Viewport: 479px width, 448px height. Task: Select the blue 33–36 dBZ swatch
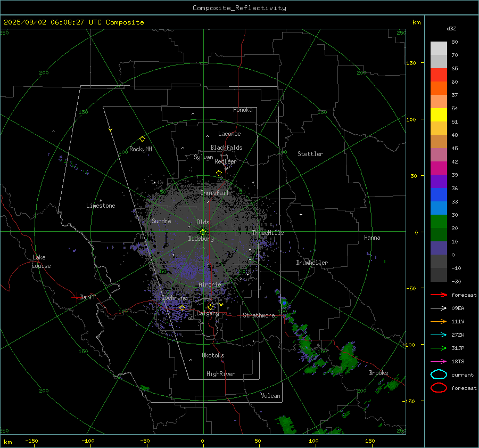pos(439,194)
